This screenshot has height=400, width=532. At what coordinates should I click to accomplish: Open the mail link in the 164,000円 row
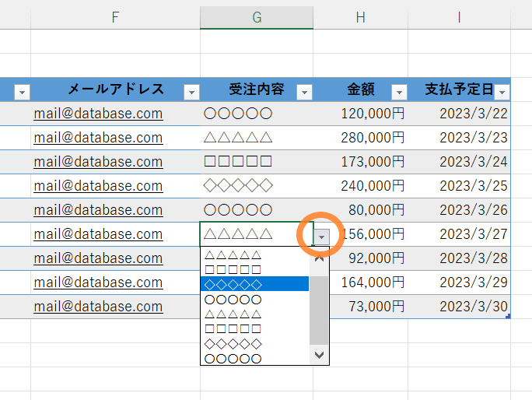pyautogui.click(x=98, y=282)
